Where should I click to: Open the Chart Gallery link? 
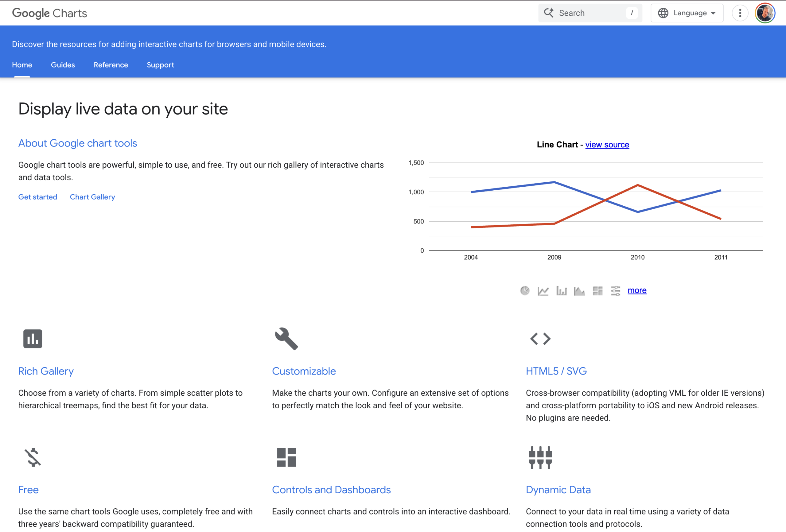click(x=92, y=197)
